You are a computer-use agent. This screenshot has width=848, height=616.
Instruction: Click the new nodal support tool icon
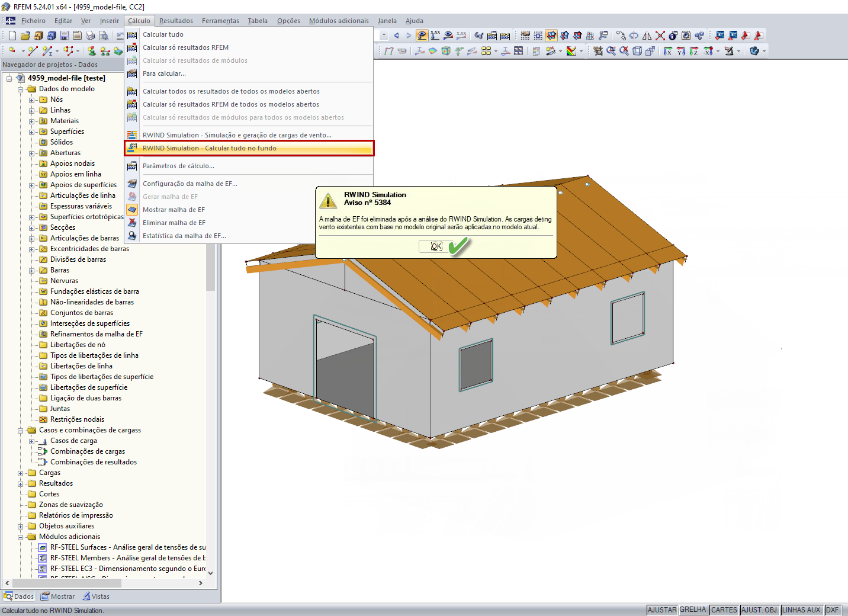tap(92, 51)
